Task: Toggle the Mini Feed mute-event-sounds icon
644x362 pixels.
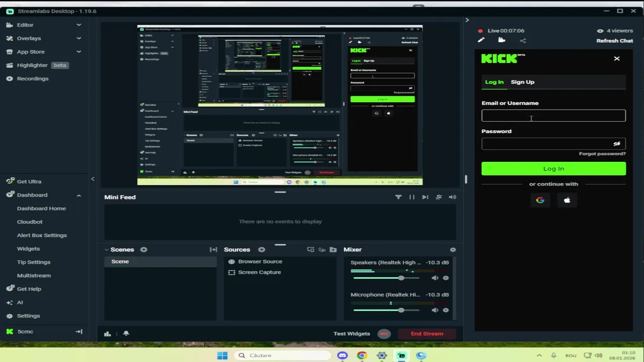Action: click(x=439, y=197)
